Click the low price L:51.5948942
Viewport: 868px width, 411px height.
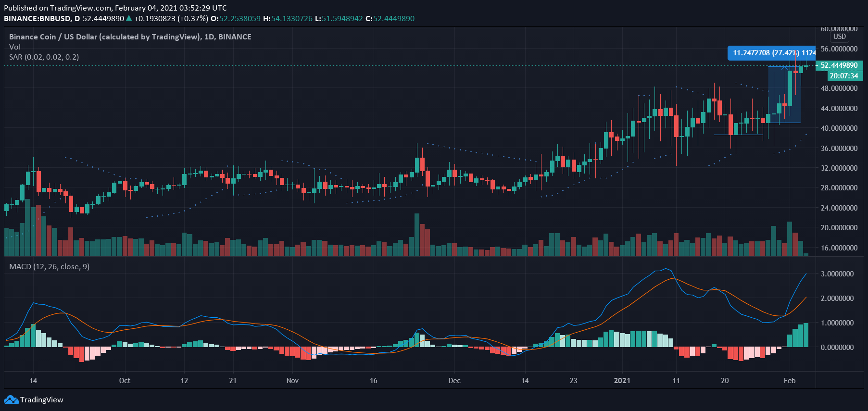tap(339, 19)
